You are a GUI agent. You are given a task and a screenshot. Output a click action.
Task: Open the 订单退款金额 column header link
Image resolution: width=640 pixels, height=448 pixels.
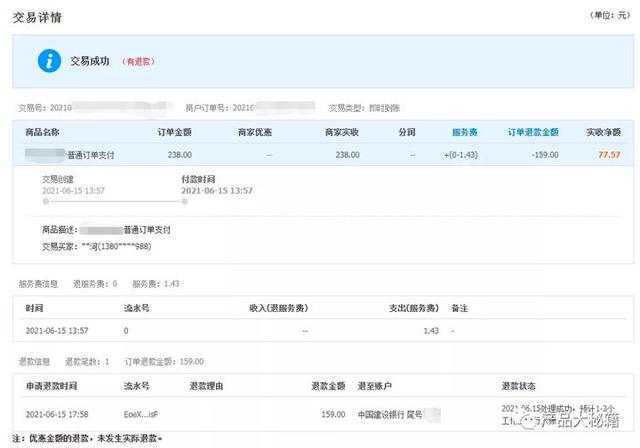click(x=532, y=132)
